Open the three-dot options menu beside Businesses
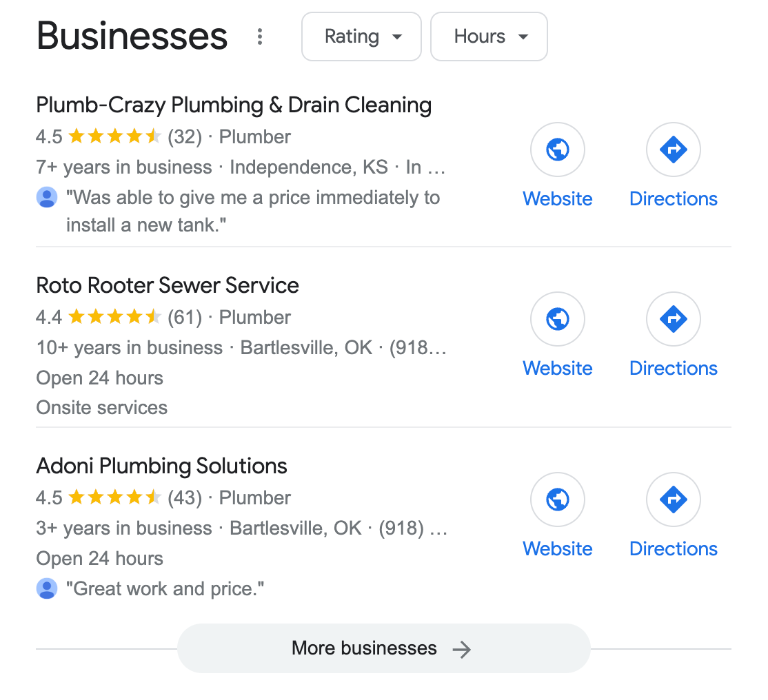 coord(260,37)
